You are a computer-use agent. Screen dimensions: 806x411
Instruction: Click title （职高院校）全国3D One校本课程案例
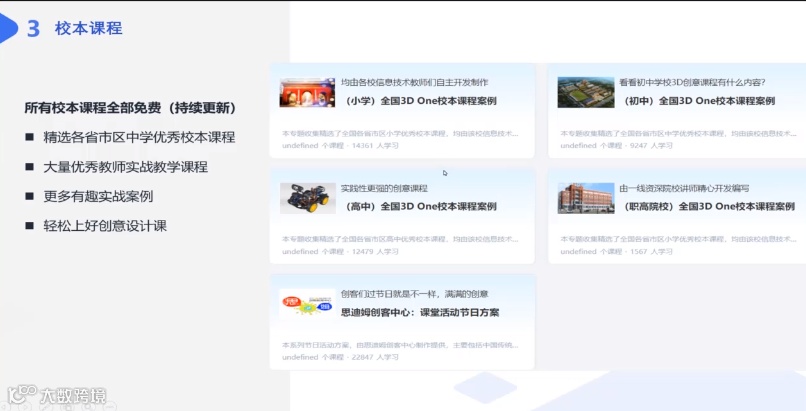707,207
